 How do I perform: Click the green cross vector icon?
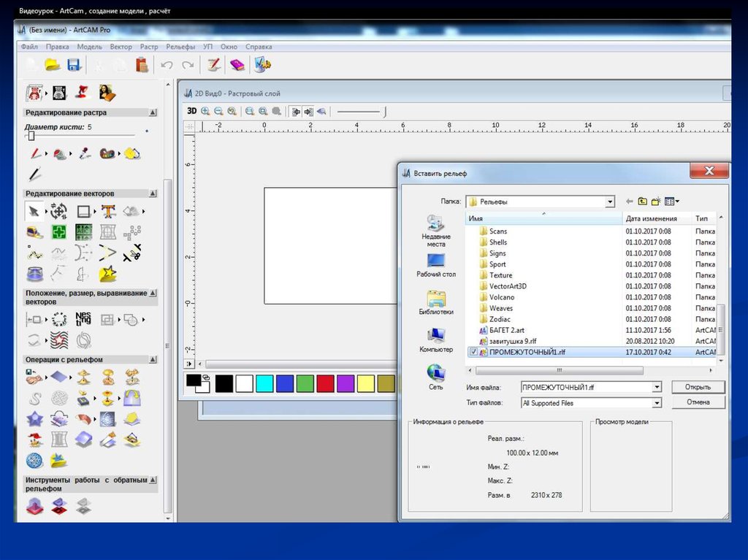point(58,232)
